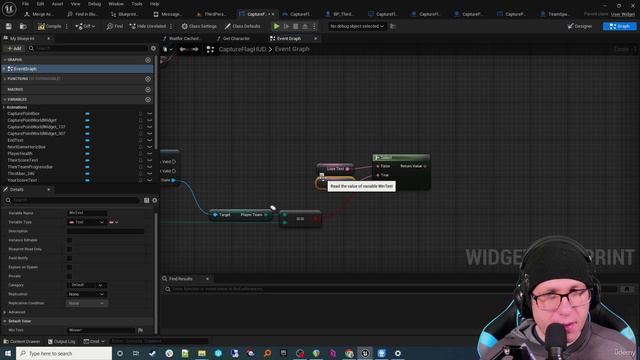Screen dimensions: 640x360
Task: Open the Tools menu
Action: click(137, 4)
